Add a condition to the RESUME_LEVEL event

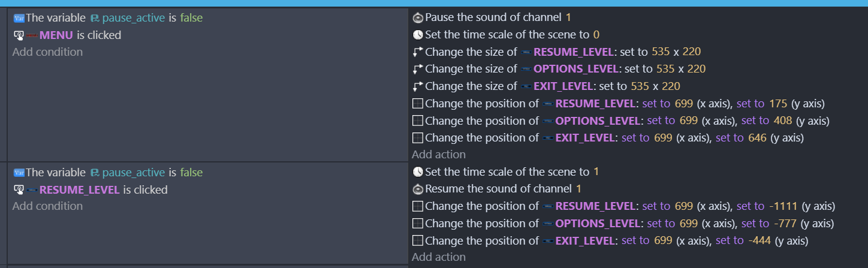[x=48, y=206]
